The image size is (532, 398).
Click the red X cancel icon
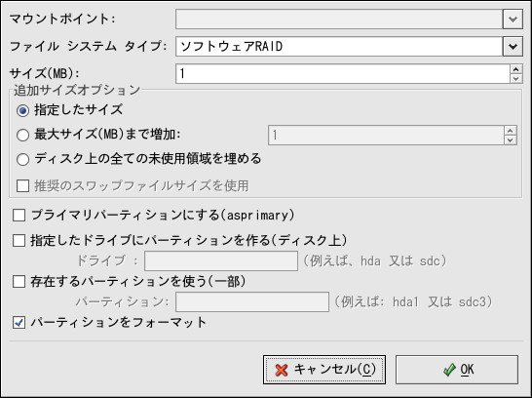click(x=282, y=370)
